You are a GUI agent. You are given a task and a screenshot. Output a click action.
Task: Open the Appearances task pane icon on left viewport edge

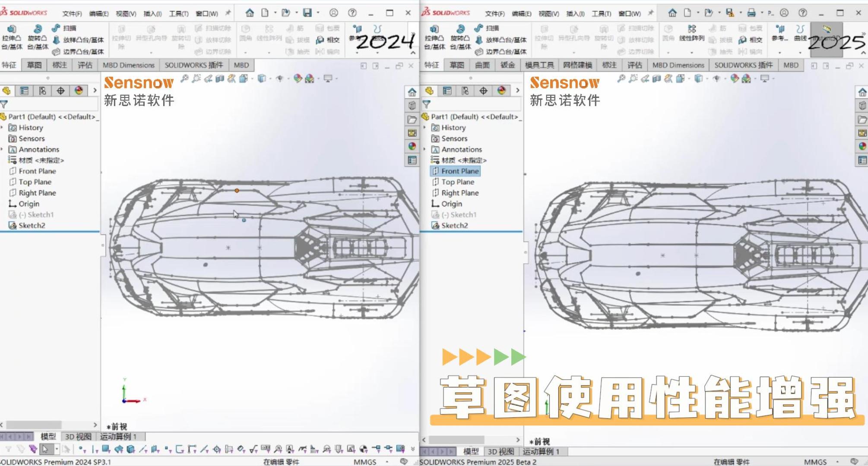click(x=412, y=146)
